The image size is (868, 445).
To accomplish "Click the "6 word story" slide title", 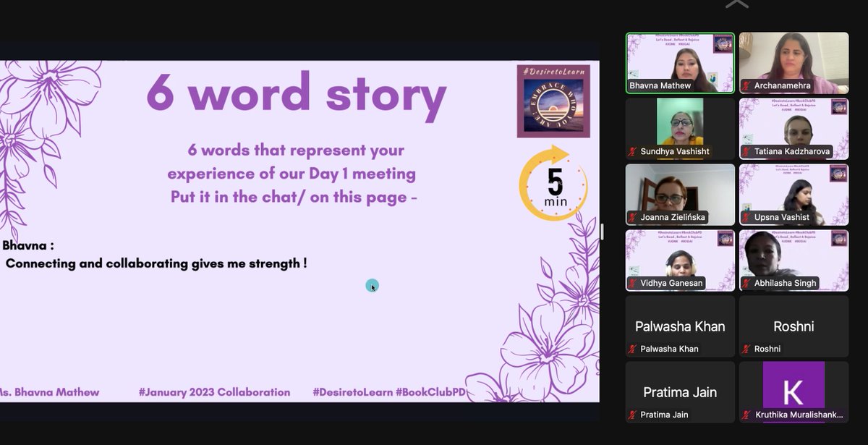I will coord(297,96).
